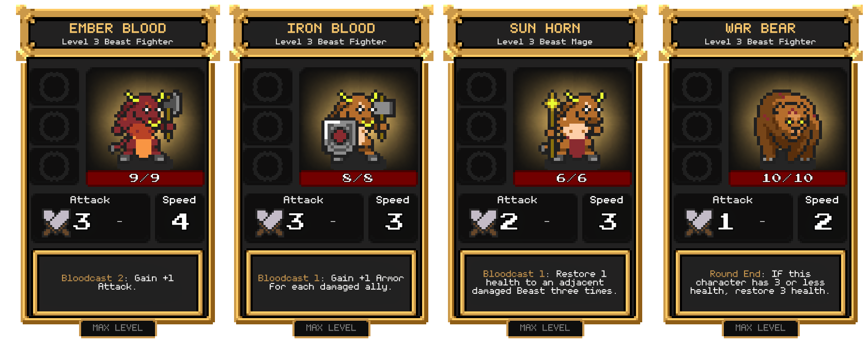Click the War Bear attack swords icon
Viewport: 868px width, 344px height.
pyautogui.click(x=699, y=222)
